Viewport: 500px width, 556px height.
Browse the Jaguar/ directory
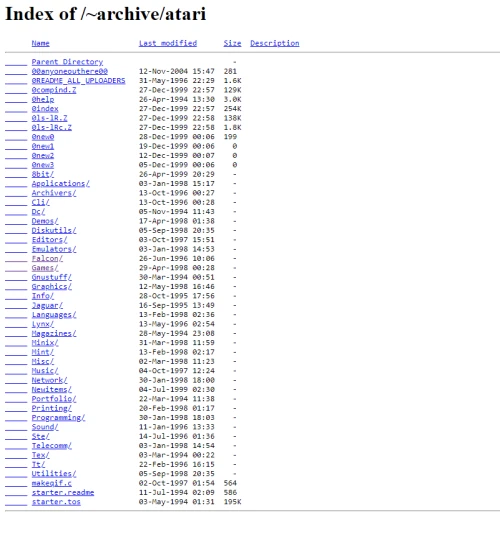47,305
